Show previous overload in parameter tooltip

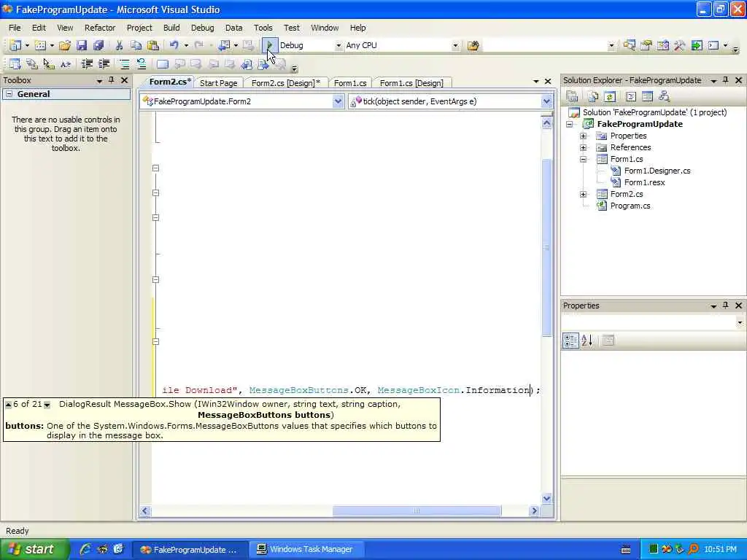tap(8, 405)
